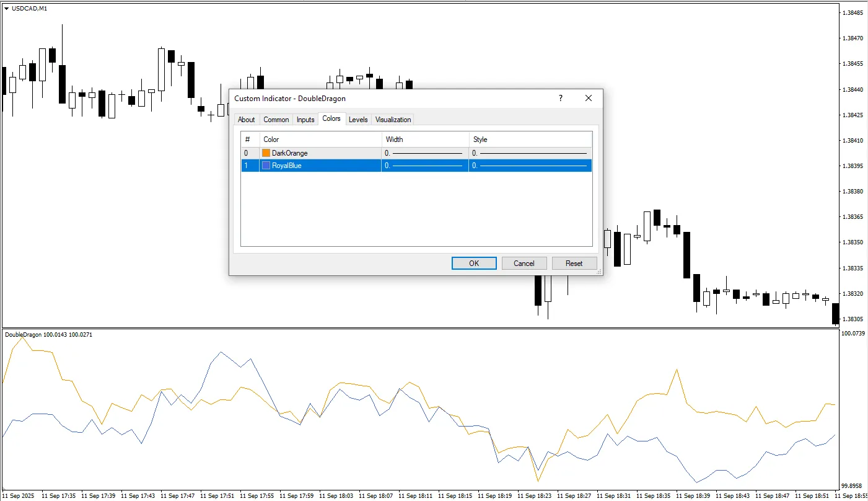Go to the Levels tab

[x=358, y=120]
